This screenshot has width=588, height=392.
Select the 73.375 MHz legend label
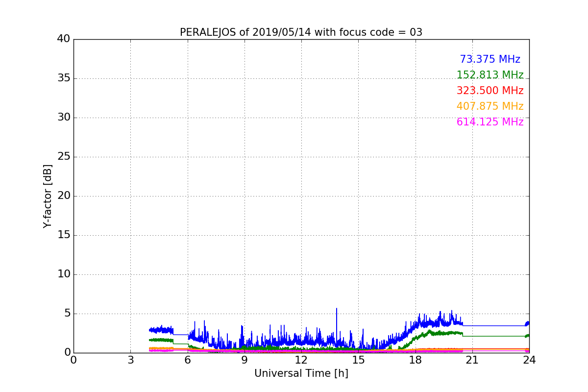(490, 59)
